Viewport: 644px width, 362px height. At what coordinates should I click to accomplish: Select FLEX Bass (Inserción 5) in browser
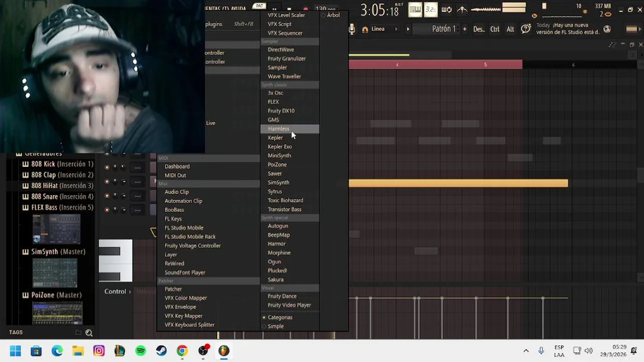62,208
